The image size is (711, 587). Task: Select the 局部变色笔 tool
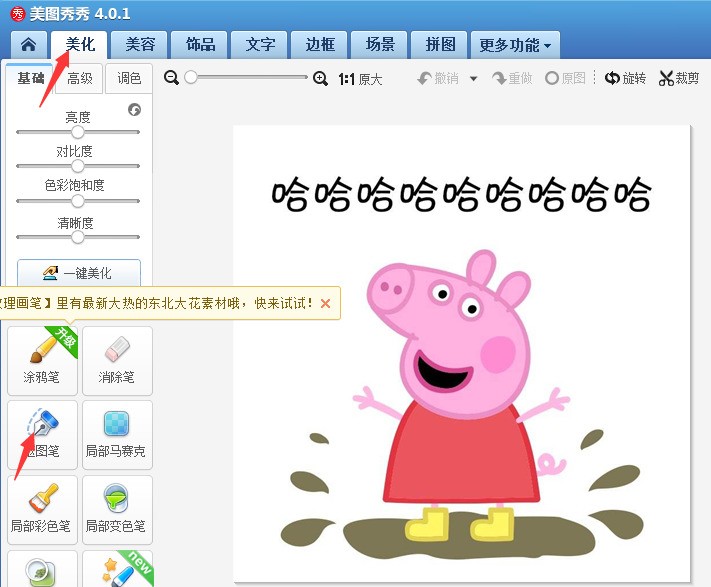(x=117, y=509)
